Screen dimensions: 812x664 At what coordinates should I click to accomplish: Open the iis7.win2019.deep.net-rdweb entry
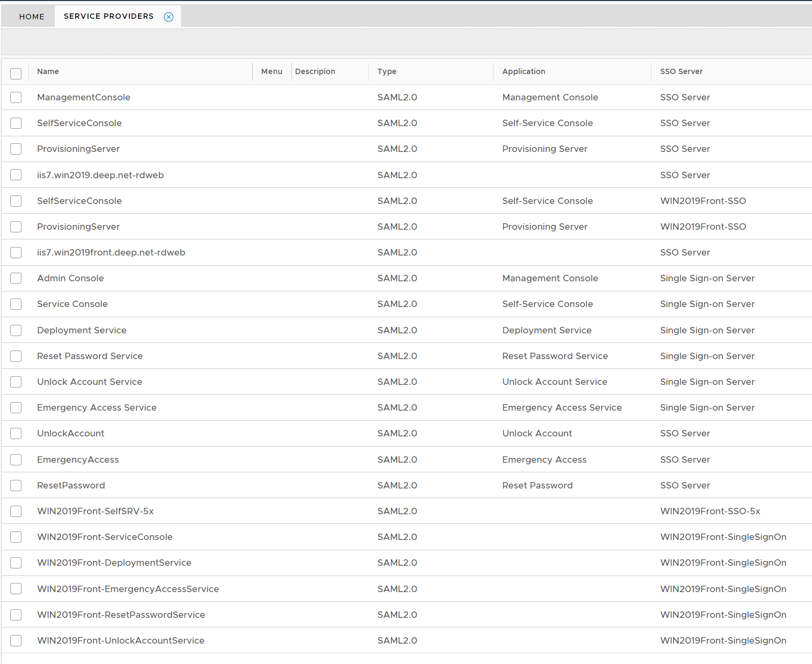[100, 175]
